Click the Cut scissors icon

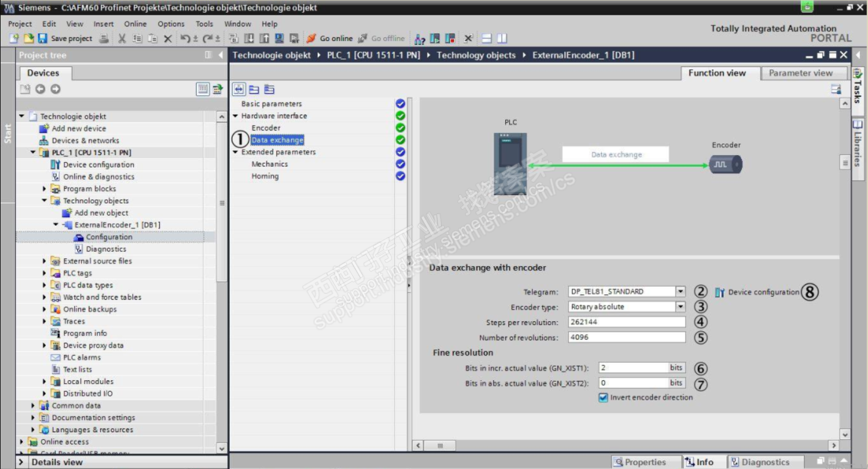click(122, 39)
